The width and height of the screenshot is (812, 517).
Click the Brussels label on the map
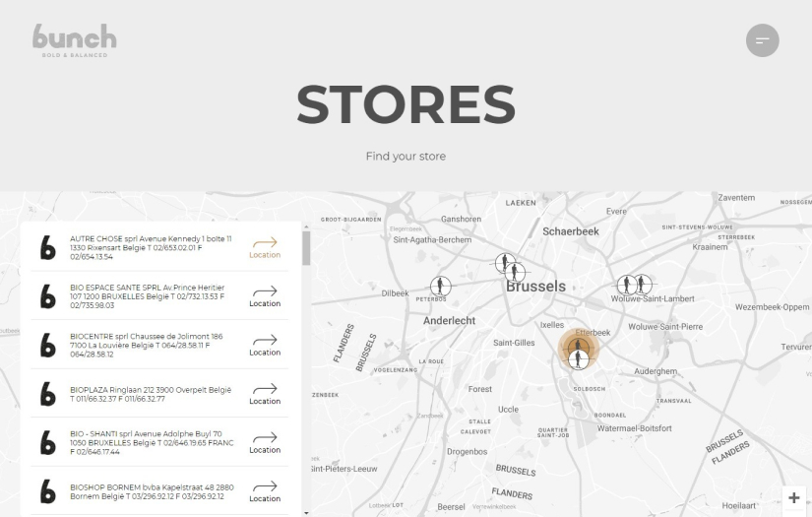[536, 287]
